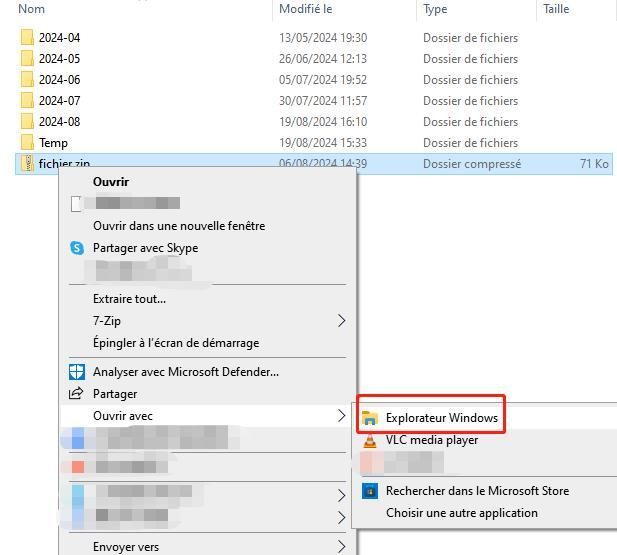Click the Microsoft Defender shield icon
This screenshot has width=617, height=555.
click(x=77, y=372)
